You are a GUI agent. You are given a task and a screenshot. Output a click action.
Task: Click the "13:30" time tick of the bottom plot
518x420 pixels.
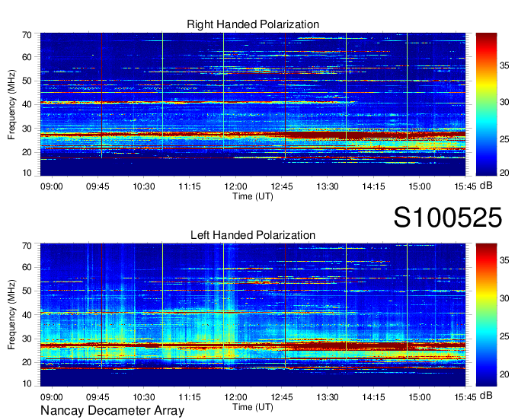(328, 397)
